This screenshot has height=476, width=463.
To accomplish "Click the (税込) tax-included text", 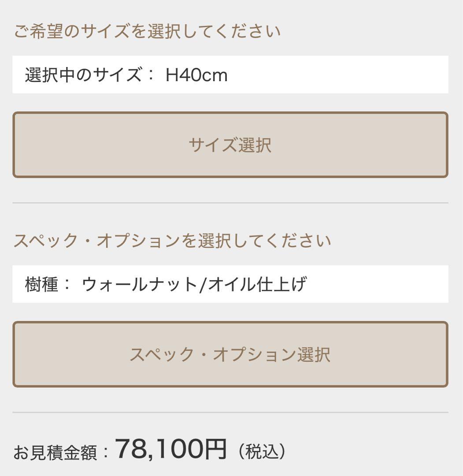I will 262,452.
